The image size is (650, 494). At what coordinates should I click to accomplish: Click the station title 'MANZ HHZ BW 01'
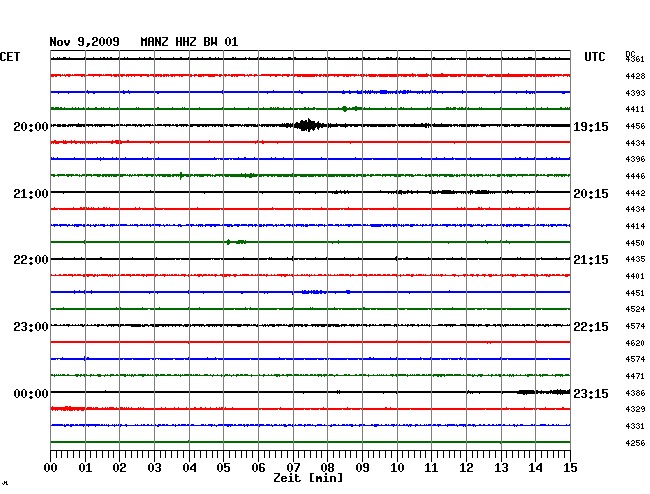tap(189, 42)
